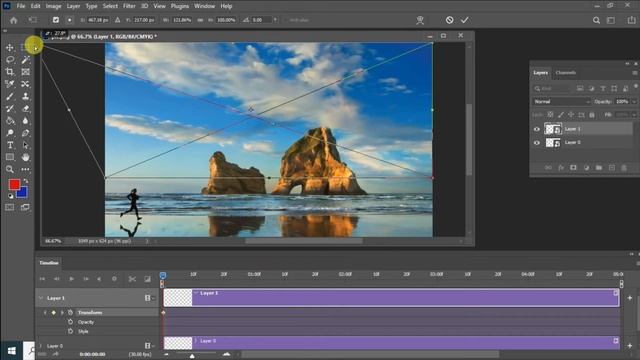The width and height of the screenshot is (640, 360).
Task: Add a layer mask in Layers panel
Action: point(573,168)
